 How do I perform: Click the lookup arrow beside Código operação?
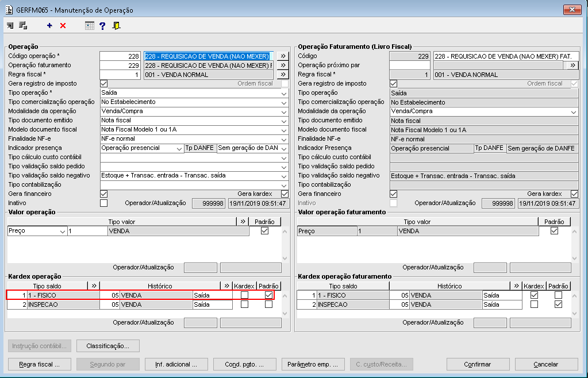click(x=283, y=56)
